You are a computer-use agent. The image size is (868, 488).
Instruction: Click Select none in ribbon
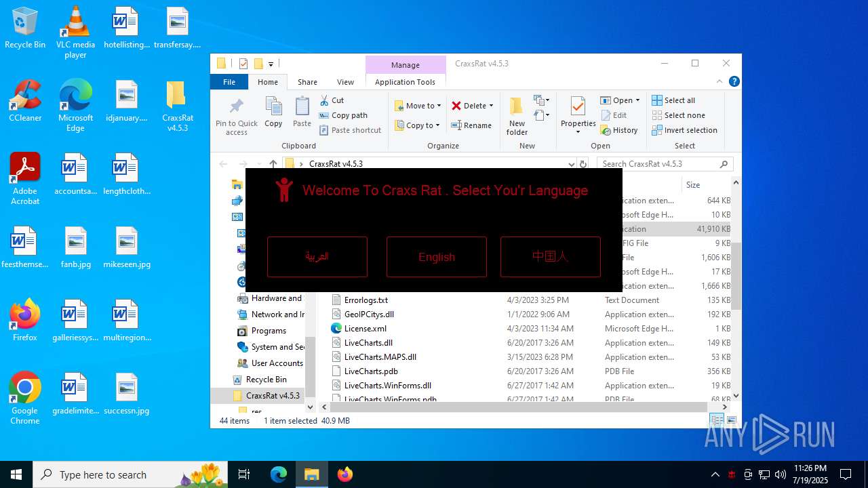click(678, 115)
